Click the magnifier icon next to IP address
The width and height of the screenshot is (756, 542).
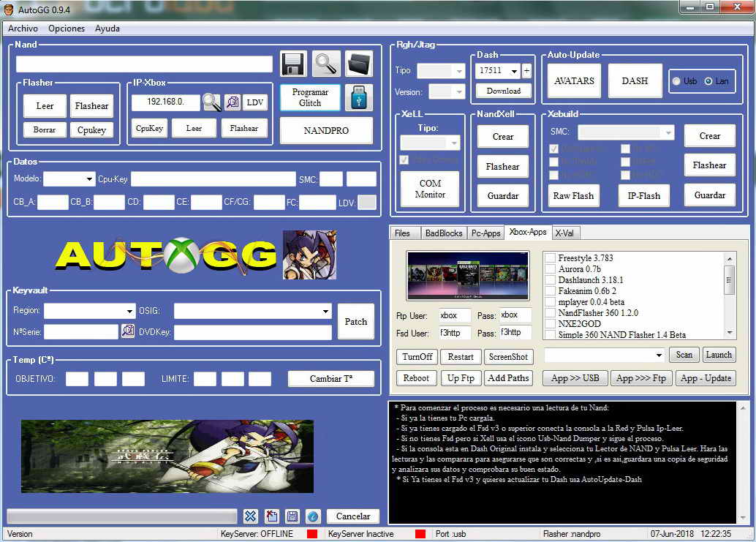(211, 102)
